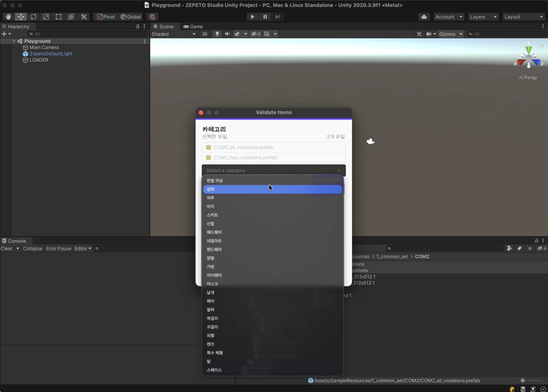Open the Cloud services icon
Screen dimensions: 548x392
click(x=424, y=17)
